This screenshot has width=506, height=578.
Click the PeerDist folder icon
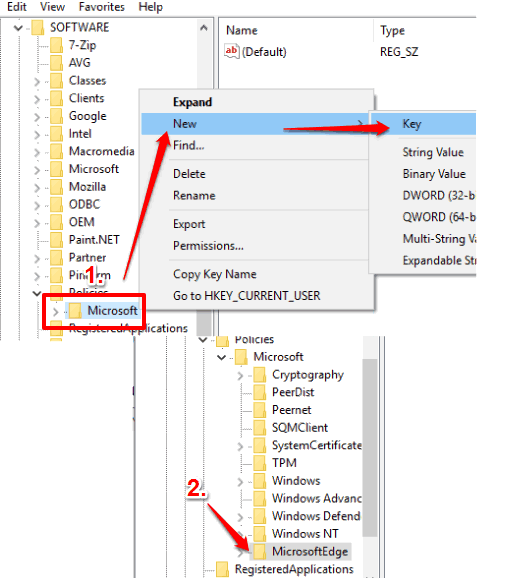pyautogui.click(x=259, y=392)
